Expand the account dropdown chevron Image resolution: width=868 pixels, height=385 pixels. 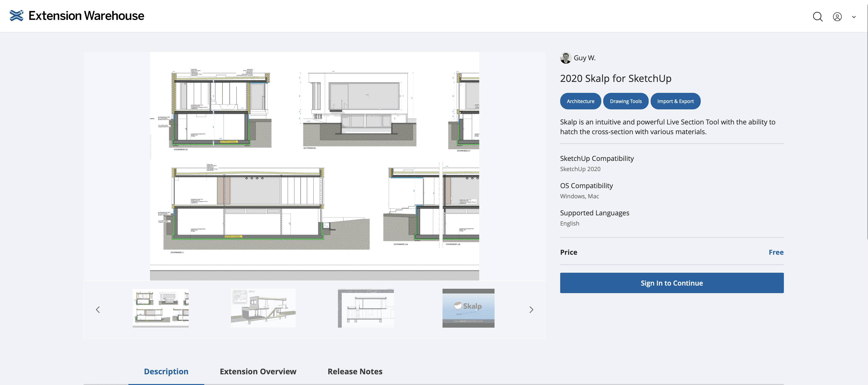tap(853, 17)
